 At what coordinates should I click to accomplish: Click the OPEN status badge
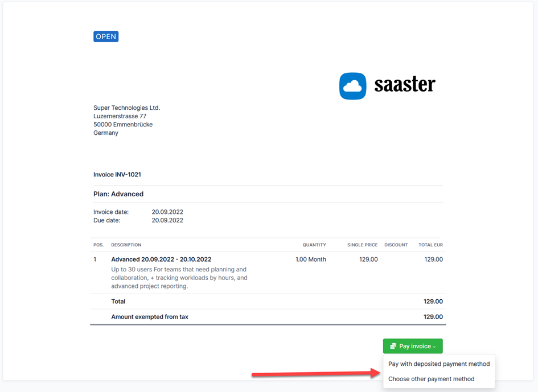(106, 36)
